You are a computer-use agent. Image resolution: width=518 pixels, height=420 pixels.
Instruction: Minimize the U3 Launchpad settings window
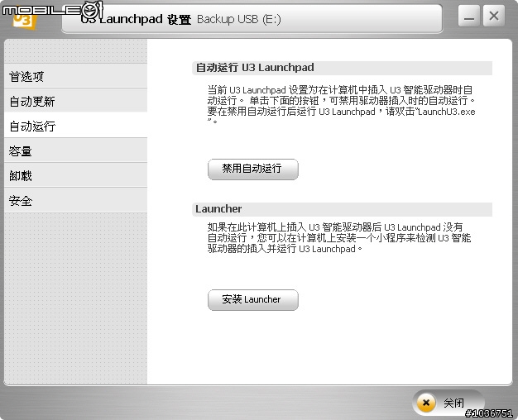pyautogui.click(x=469, y=16)
